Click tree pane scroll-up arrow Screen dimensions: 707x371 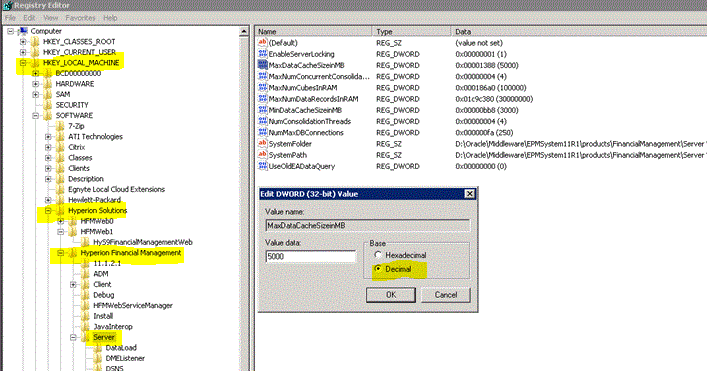point(244,31)
